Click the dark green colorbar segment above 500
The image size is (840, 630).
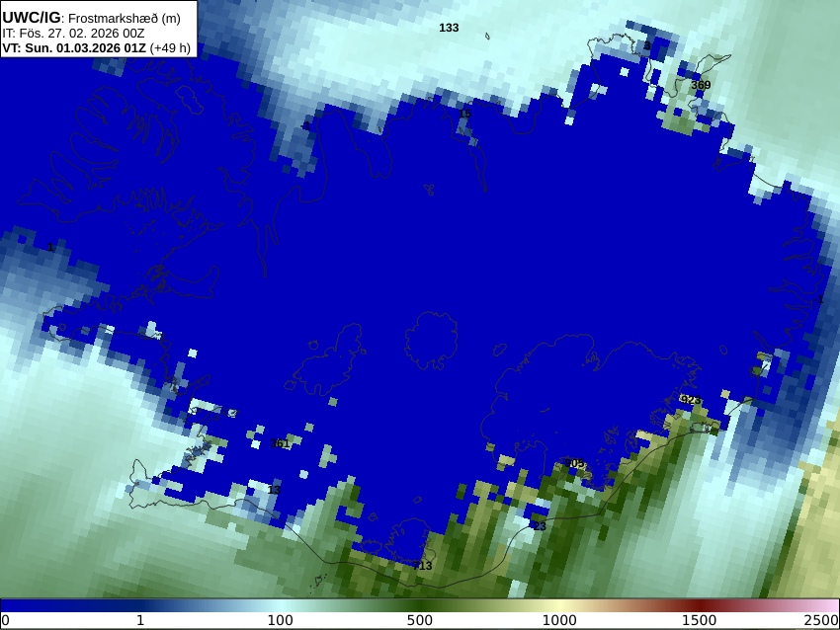click(420, 605)
